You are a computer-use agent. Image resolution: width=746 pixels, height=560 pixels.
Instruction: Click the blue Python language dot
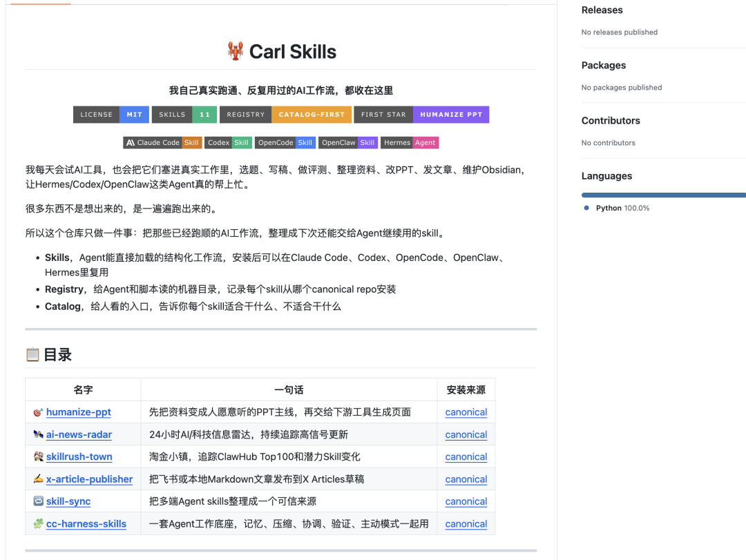tap(586, 208)
